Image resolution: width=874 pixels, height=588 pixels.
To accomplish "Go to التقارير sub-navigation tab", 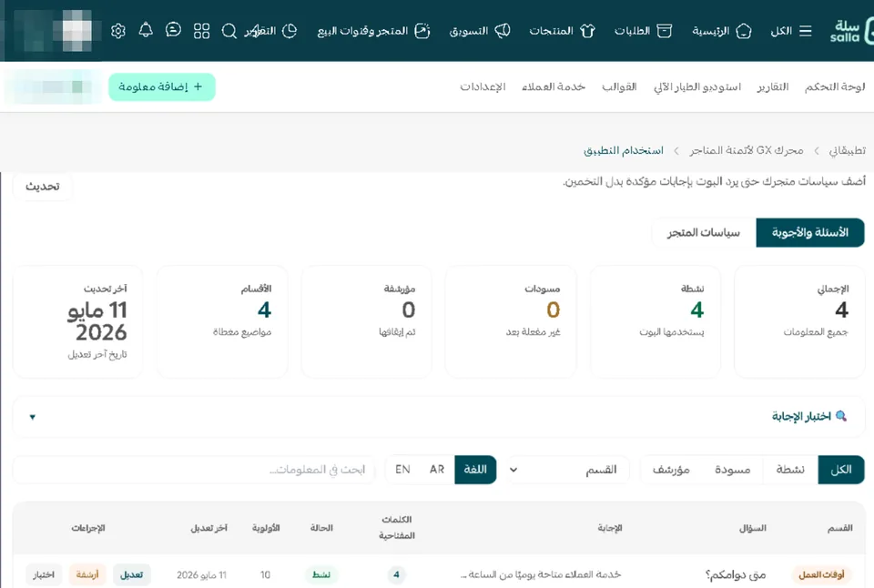I will (x=773, y=87).
